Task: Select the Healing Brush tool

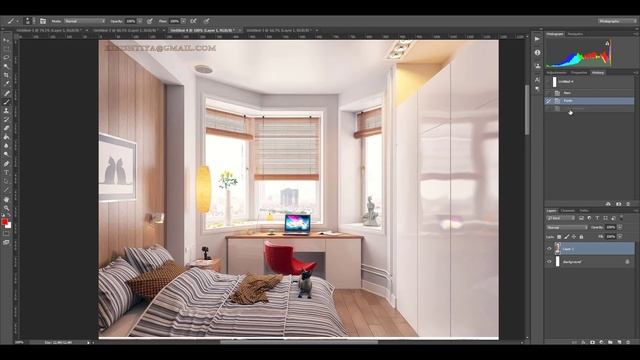Action: coord(6,93)
